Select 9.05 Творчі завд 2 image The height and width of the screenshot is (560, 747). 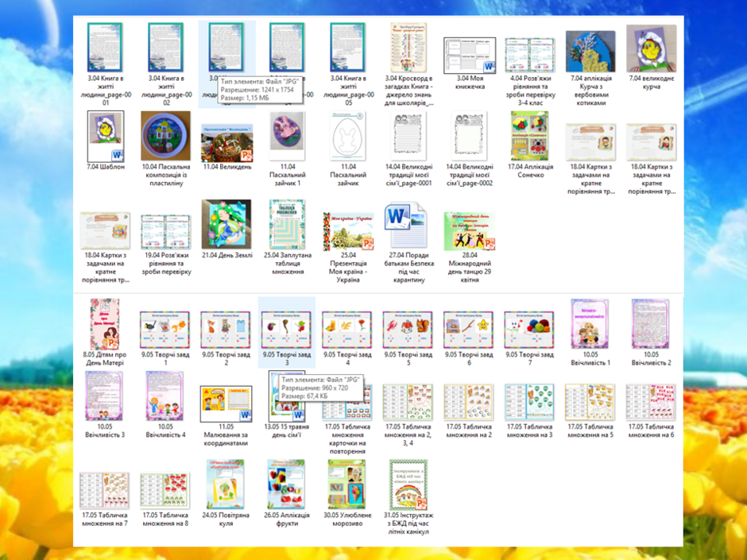pos(226,330)
